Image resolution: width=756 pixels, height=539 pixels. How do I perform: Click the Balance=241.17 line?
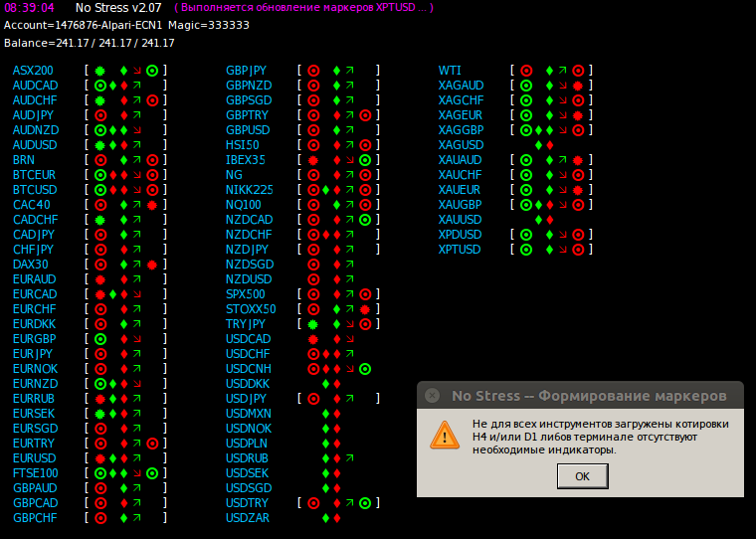click(90, 43)
